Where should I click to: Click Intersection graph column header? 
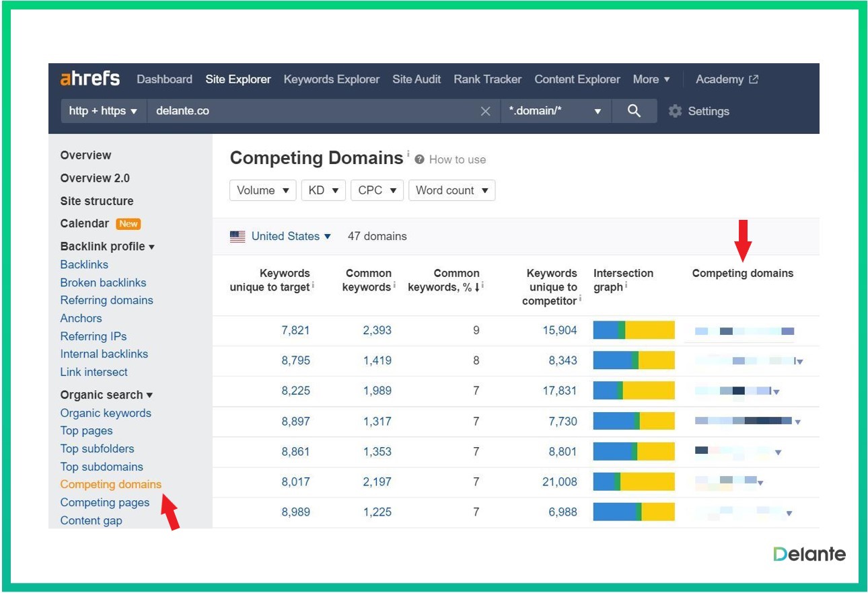[623, 280]
